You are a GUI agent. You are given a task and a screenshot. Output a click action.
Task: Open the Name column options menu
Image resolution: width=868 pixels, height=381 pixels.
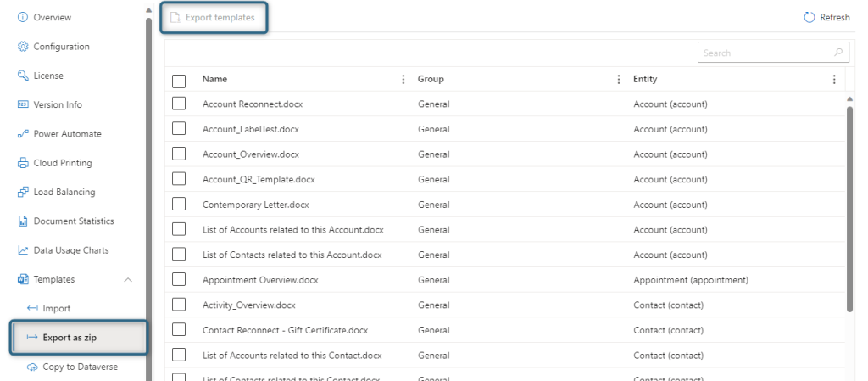point(403,79)
